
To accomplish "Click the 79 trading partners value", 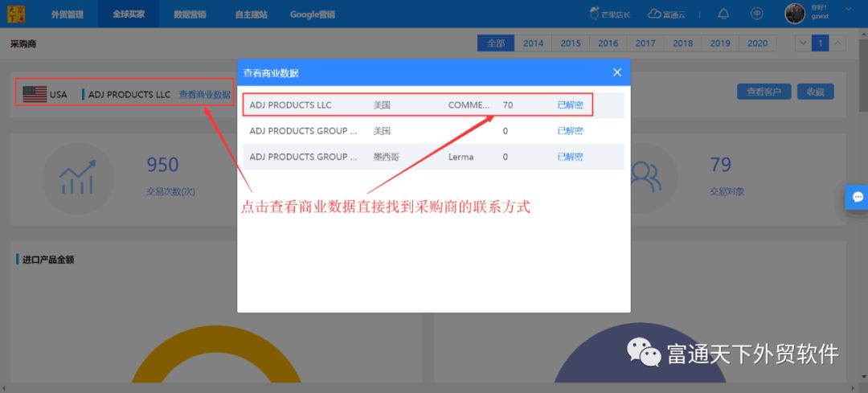I will 721,165.
